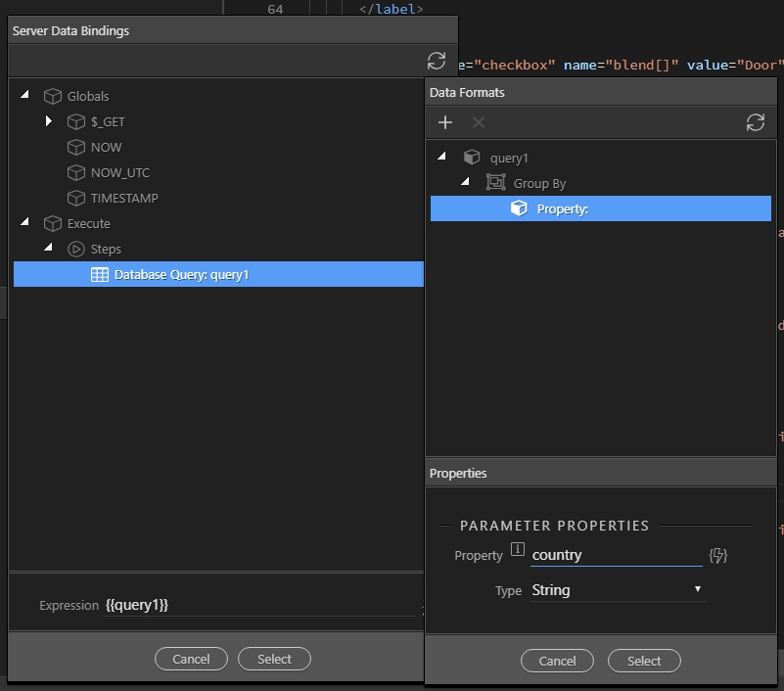Expand the $_GET node
Image resolution: width=784 pixels, height=691 pixels.
(x=49, y=121)
